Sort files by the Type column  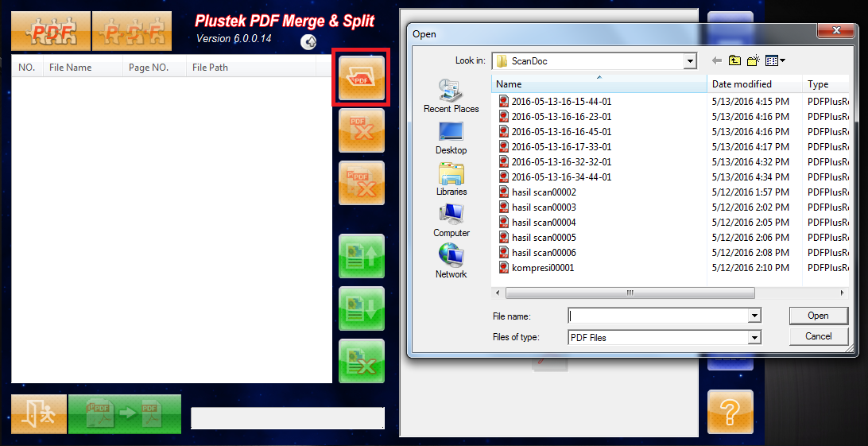tap(825, 84)
